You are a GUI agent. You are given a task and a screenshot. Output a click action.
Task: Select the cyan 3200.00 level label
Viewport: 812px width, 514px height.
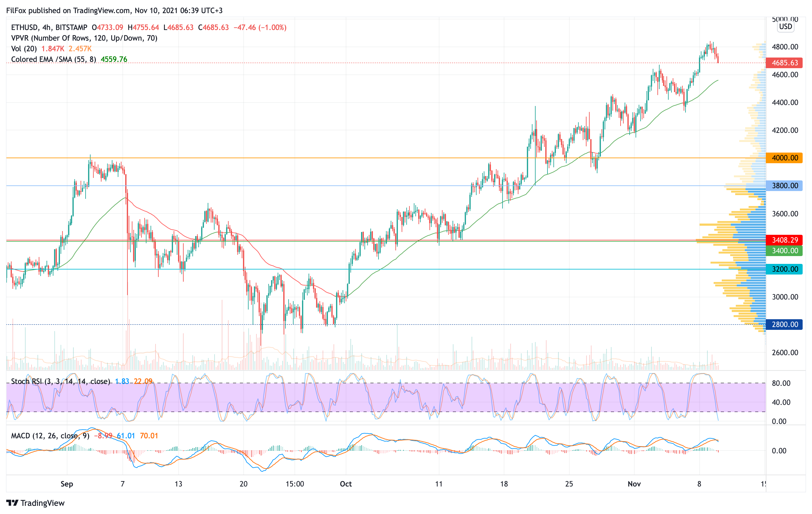[x=784, y=269]
